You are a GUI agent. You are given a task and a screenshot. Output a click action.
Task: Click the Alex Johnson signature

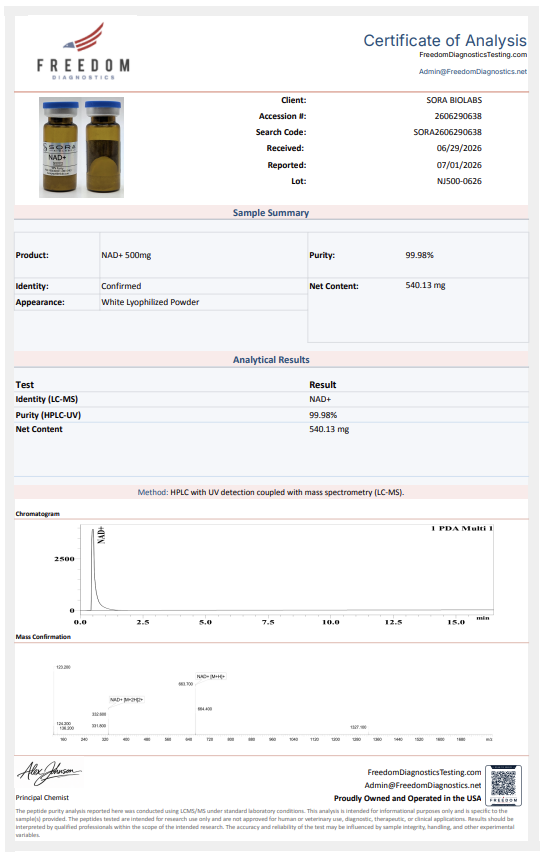click(x=49, y=772)
